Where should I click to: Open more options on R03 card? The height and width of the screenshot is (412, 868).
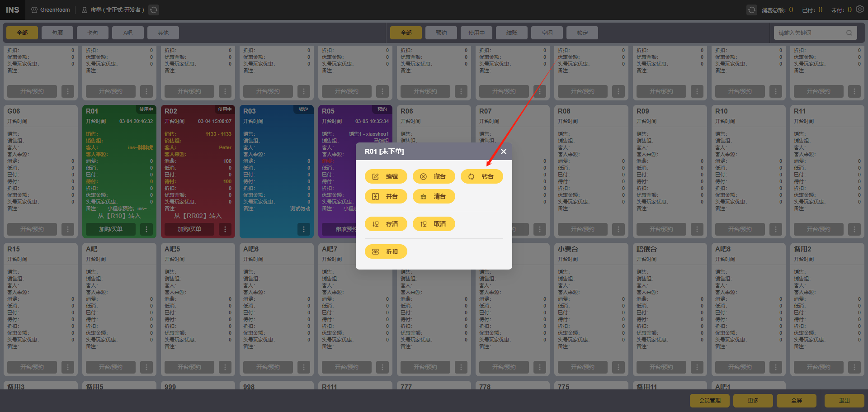(x=304, y=229)
